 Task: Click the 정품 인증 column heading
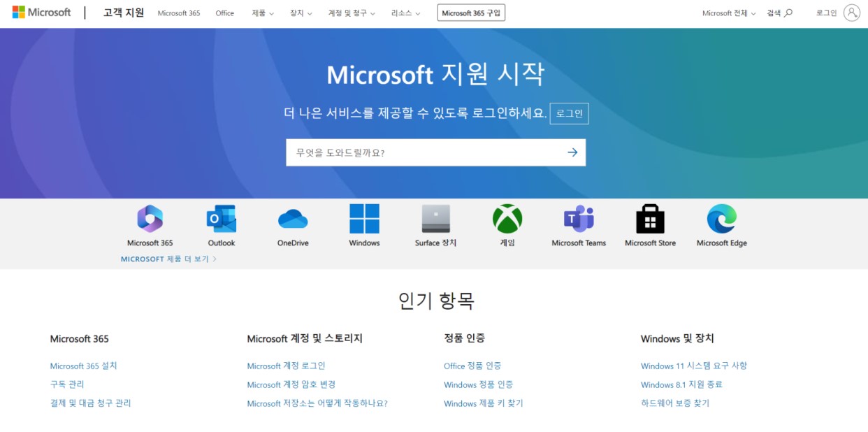tap(464, 338)
